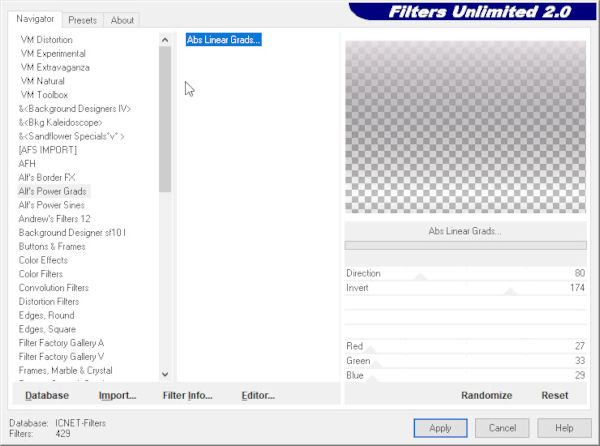Select the Abs Linear Grads filter

pos(223,39)
